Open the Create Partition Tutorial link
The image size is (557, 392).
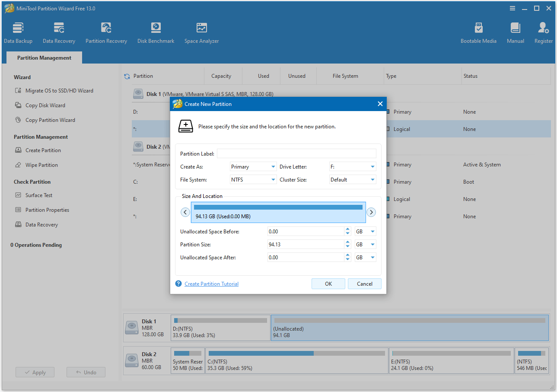pos(211,284)
